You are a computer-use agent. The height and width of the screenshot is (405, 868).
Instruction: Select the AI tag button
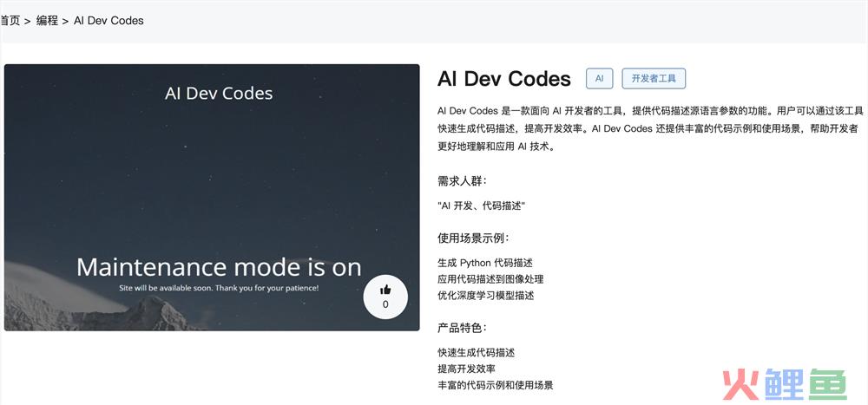(x=600, y=79)
